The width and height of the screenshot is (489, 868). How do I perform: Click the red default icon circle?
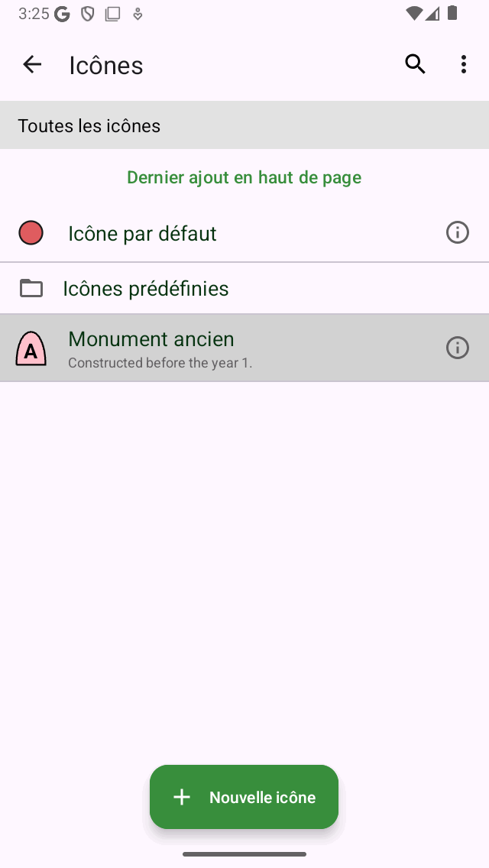pyautogui.click(x=31, y=233)
